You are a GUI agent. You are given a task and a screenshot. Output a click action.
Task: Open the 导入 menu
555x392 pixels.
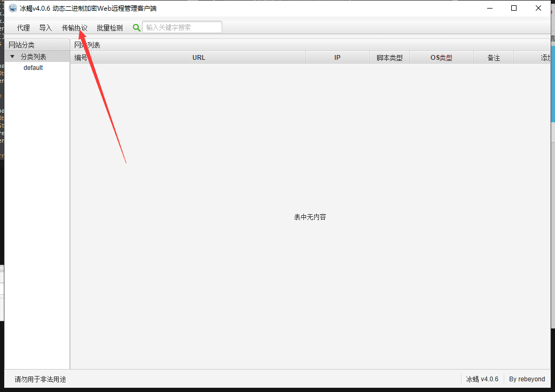tap(45, 28)
